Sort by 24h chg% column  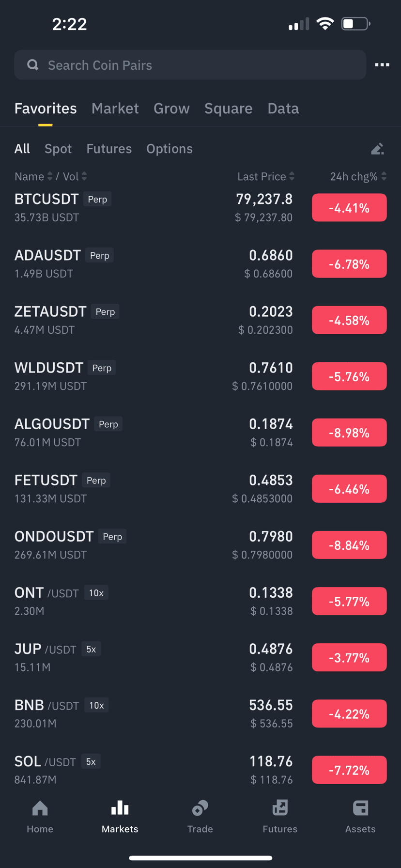(358, 176)
